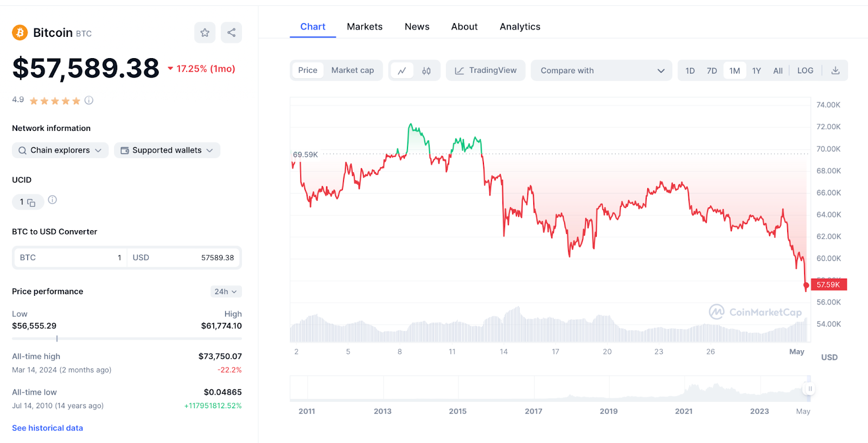Open the Markets tab
Screen dimensions: 868x443
click(365, 27)
